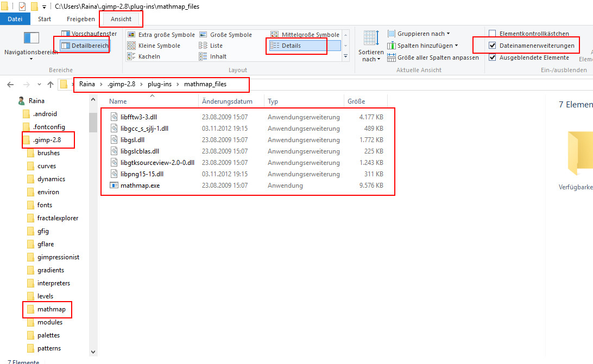
Task: Go up one folder level
Action: click(x=51, y=84)
